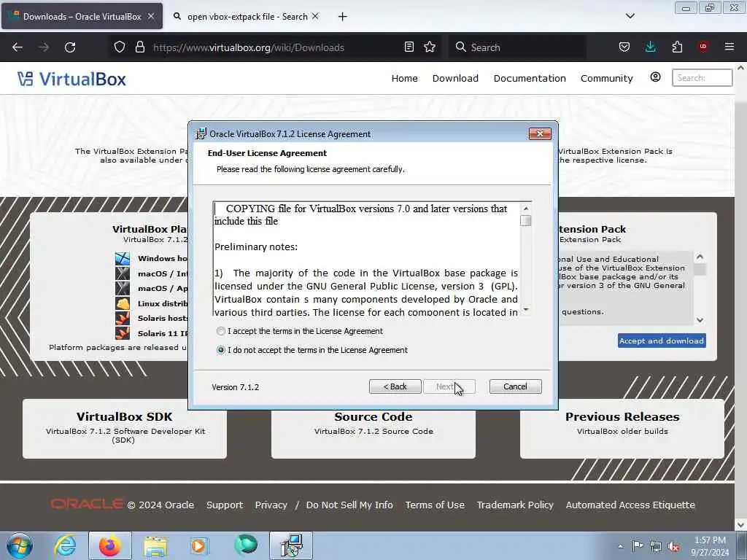Screen dimensions: 747x560
Task: Click the Firefox Search box
Action: click(x=518, y=47)
